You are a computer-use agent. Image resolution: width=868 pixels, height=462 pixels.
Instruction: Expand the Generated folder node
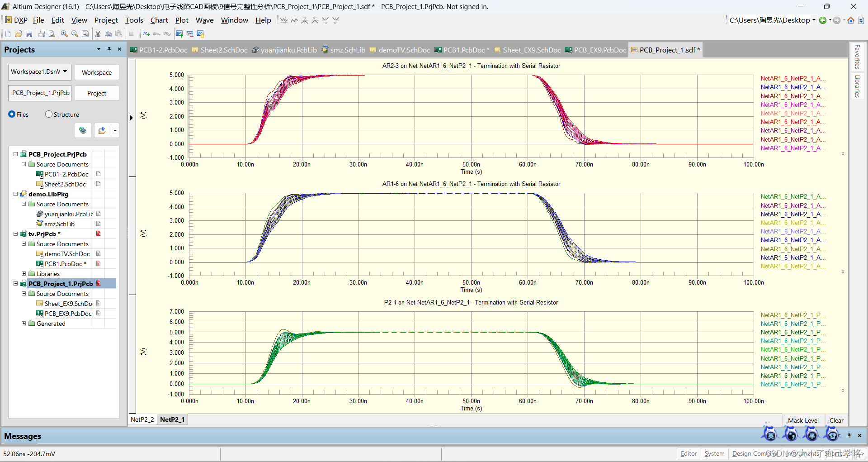tap(24, 324)
